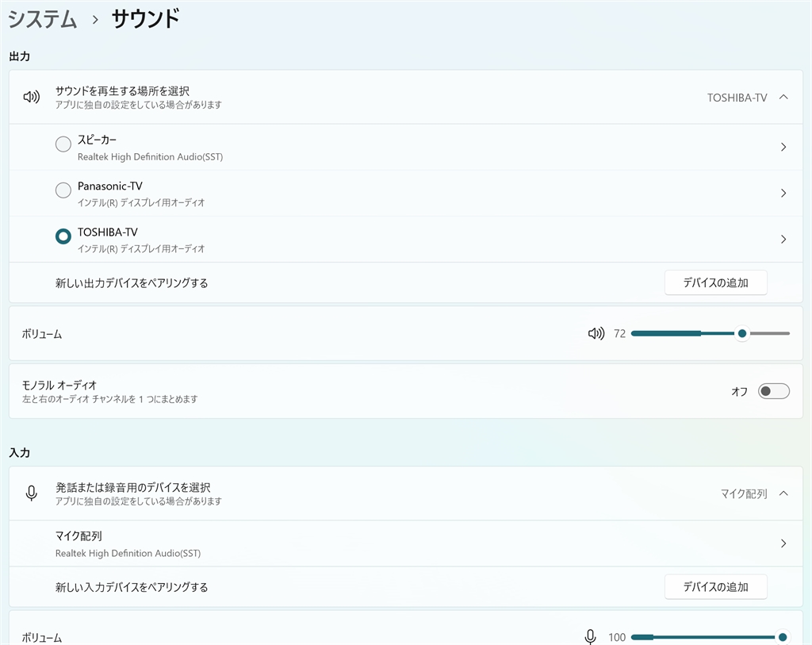Image resolution: width=812 pixels, height=645 pixels.
Task: Mute output using the volume speaker icon beside 72
Action: click(596, 334)
